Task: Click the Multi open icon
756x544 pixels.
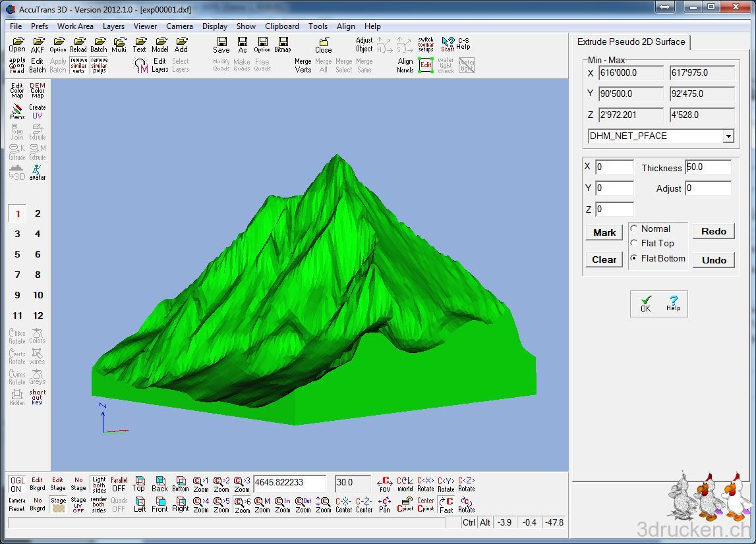Action: [119, 45]
